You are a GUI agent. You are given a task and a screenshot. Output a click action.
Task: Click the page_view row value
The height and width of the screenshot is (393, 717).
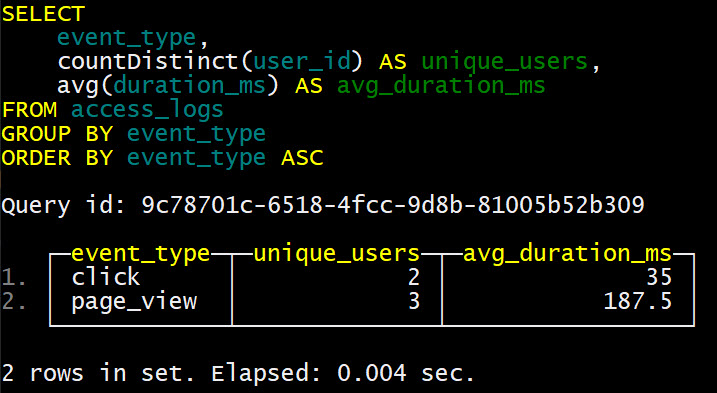[x=134, y=301]
